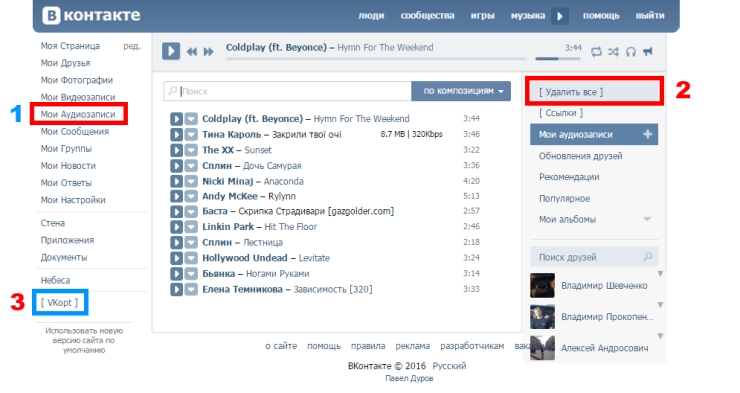This screenshot has width=740, height=393.
Task: Click the headphones icon in player
Action: [631, 51]
